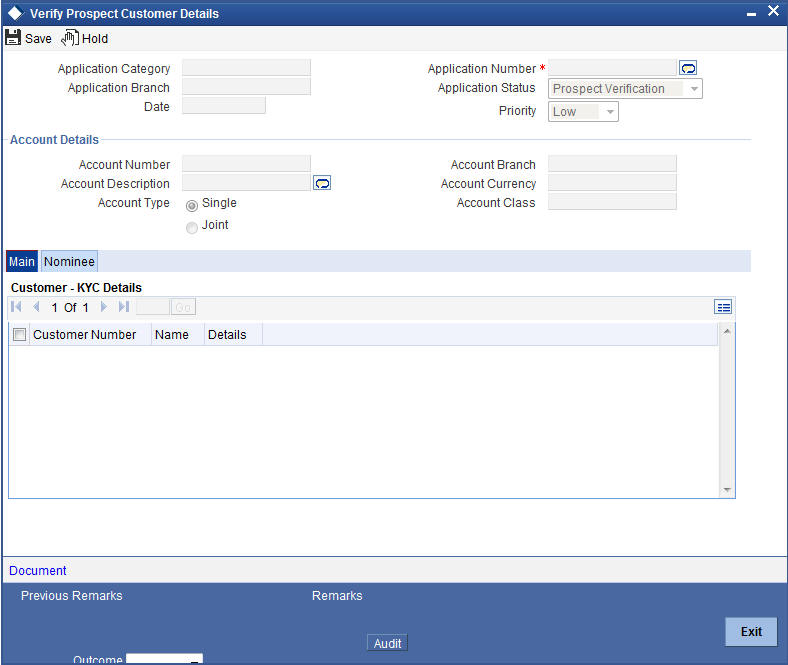Select the Joint account type radio button

(x=191, y=228)
